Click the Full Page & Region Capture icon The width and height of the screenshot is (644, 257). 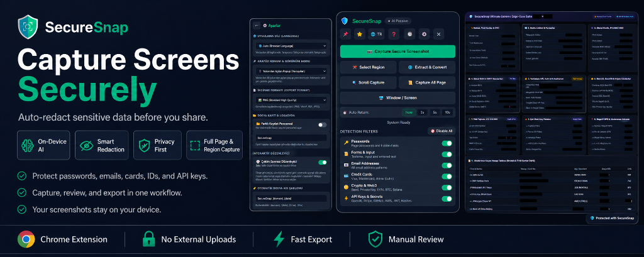196,145
